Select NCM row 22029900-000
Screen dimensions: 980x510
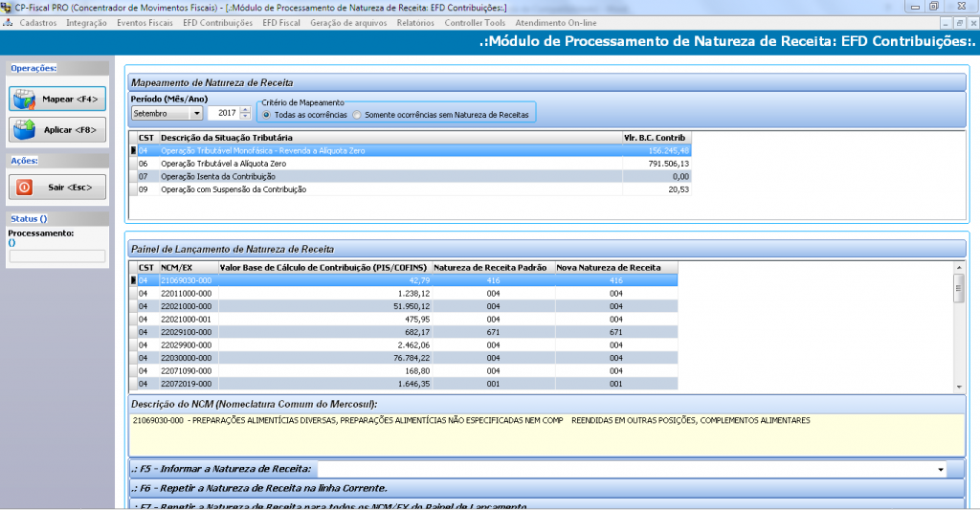click(404, 345)
